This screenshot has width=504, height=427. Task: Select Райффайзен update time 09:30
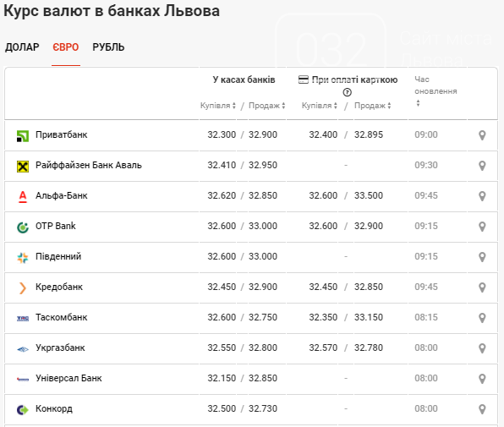(x=426, y=165)
